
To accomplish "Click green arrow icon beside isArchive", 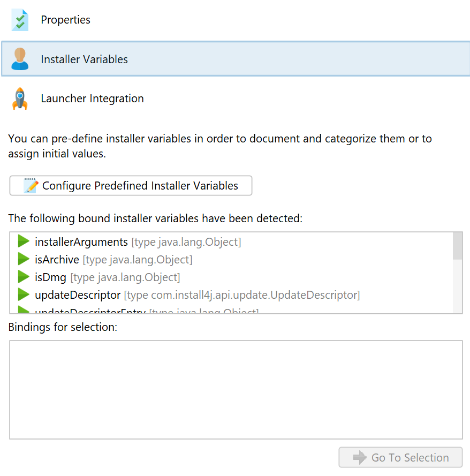I will coord(24,259).
